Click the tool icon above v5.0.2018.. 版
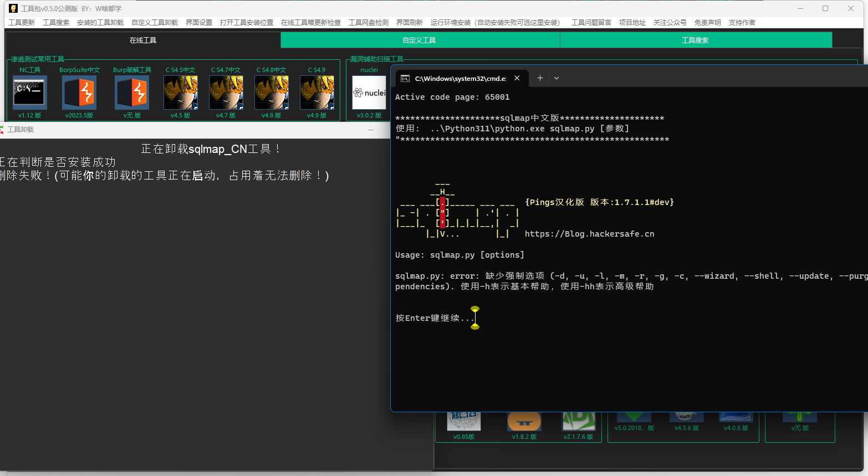This screenshot has height=476, width=868. point(634,417)
